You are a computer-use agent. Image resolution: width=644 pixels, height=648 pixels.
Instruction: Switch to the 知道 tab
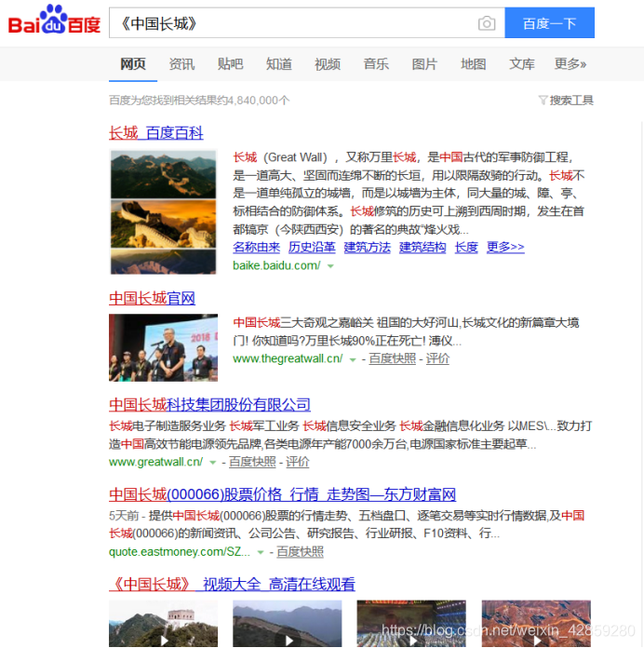tap(279, 64)
